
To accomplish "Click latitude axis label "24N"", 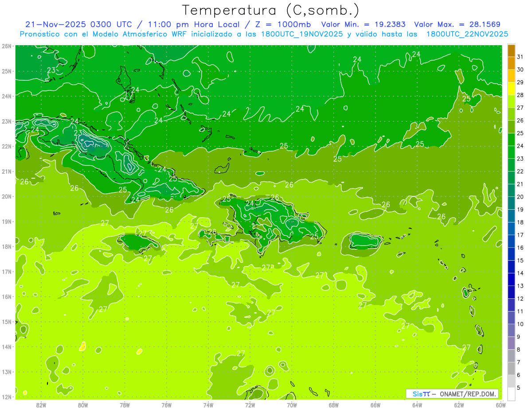I will (7, 96).
